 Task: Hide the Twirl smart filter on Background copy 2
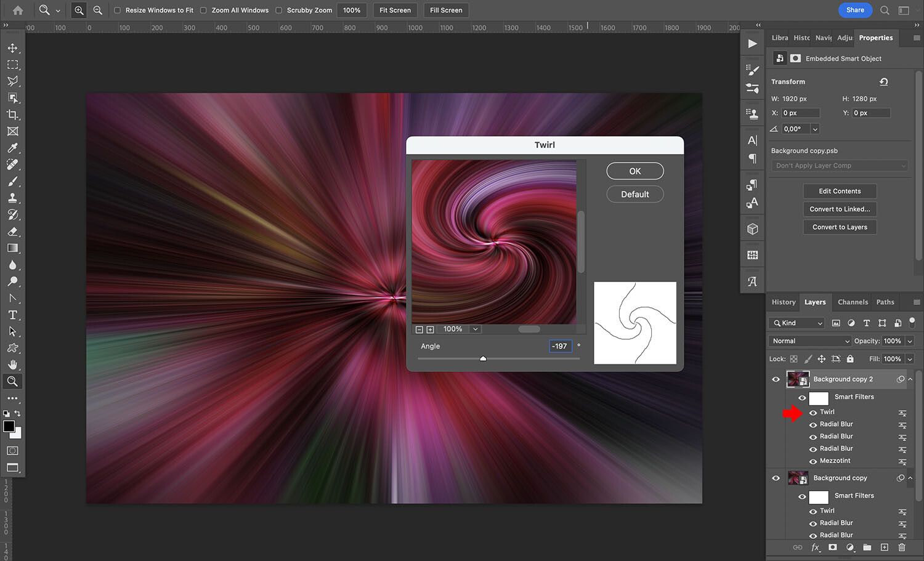(x=813, y=412)
